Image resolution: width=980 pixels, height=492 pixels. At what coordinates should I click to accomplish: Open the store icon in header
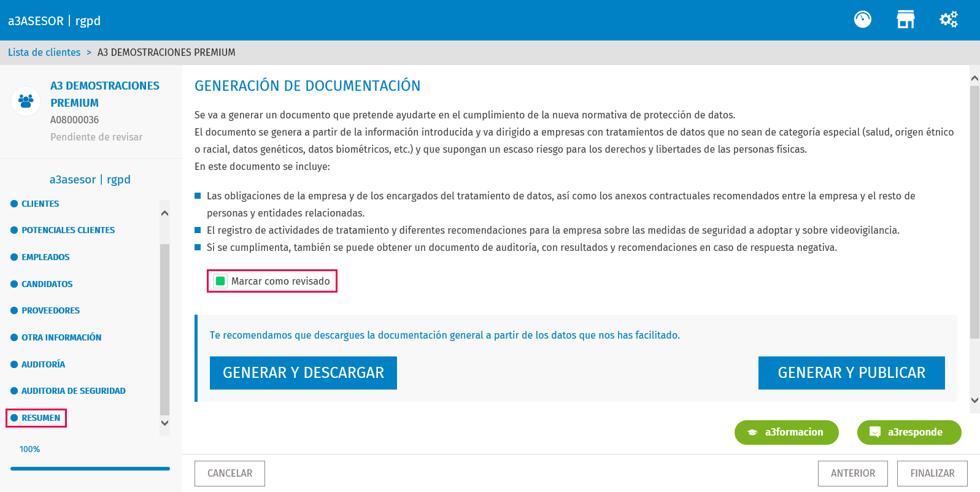tap(906, 20)
